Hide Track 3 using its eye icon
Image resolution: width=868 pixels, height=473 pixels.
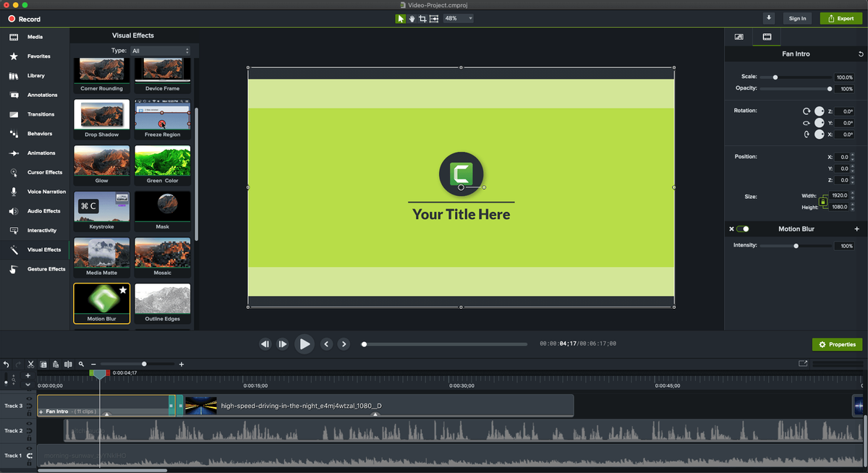[29, 399]
